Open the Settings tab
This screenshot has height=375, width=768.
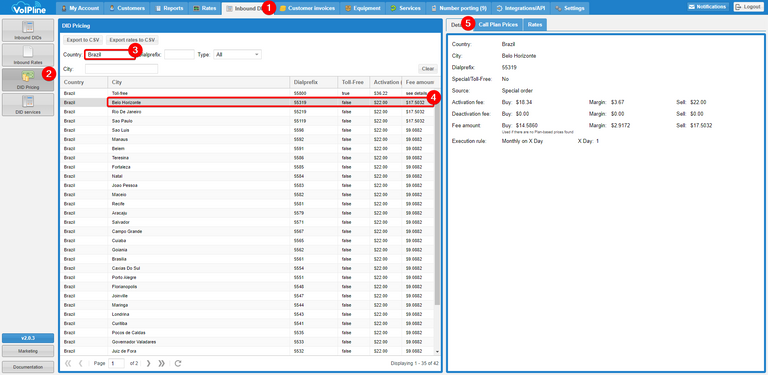tap(570, 8)
